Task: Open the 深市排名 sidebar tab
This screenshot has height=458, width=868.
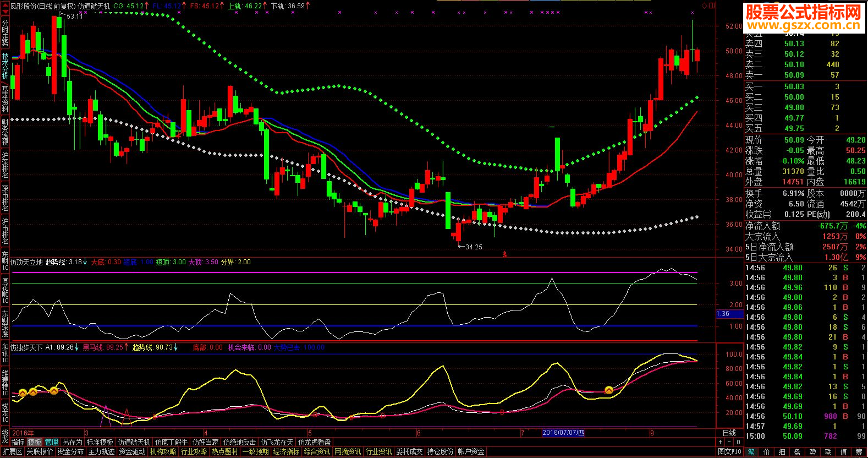Action: [x=5, y=198]
